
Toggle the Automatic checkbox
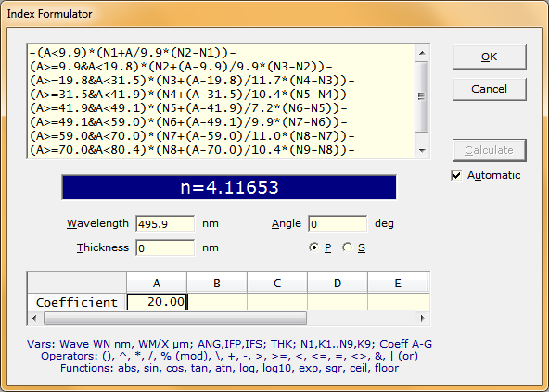pyautogui.click(x=456, y=175)
